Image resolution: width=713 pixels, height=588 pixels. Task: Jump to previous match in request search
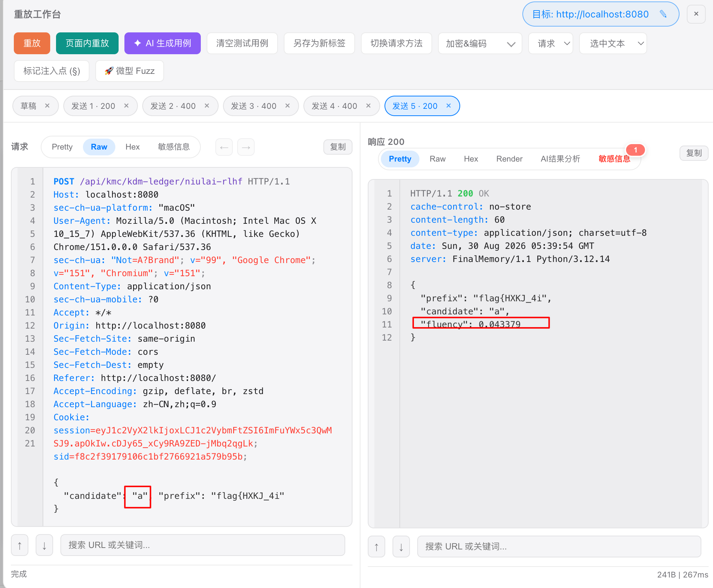[x=20, y=545]
